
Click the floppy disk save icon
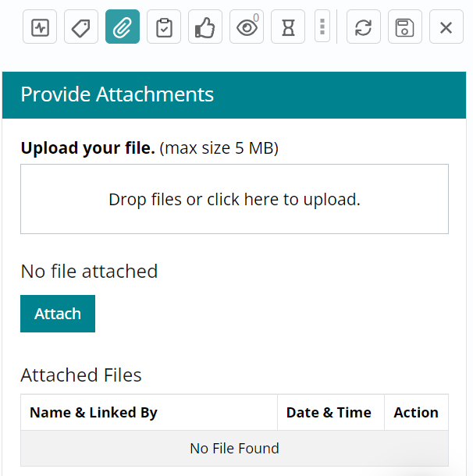(404, 27)
